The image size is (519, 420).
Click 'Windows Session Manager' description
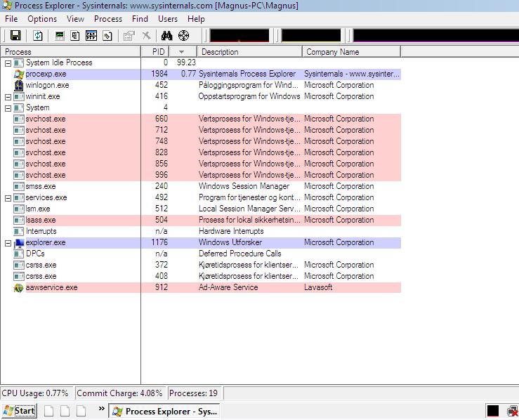244,186
